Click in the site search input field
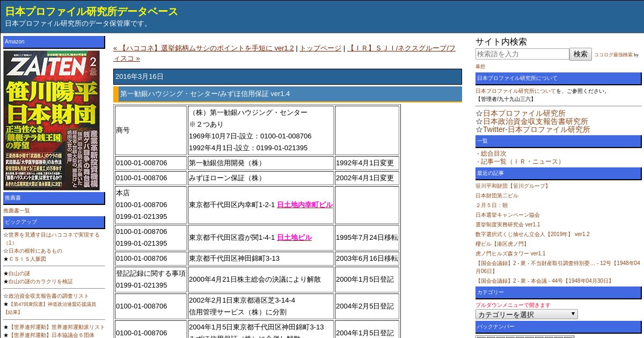The image size is (644, 338). tap(522, 54)
